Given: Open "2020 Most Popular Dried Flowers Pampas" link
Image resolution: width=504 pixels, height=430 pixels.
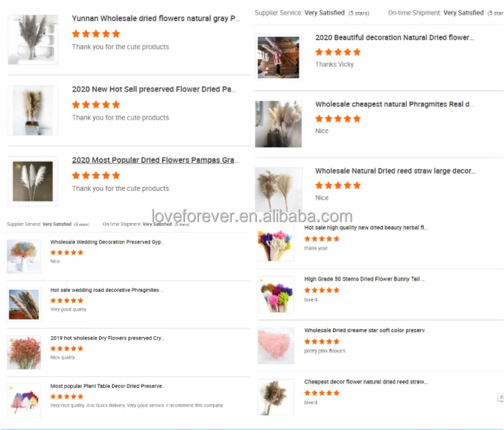Looking at the screenshot, I should pyautogui.click(x=155, y=160).
